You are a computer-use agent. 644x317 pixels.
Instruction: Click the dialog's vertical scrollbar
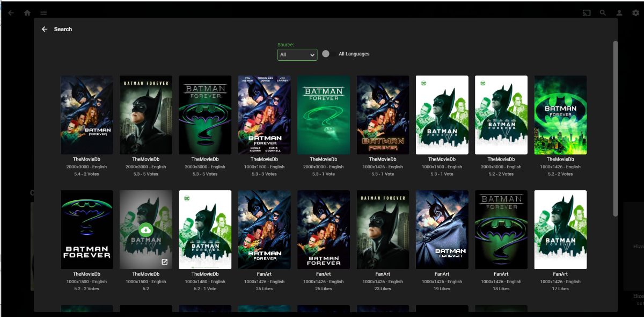[615, 129]
